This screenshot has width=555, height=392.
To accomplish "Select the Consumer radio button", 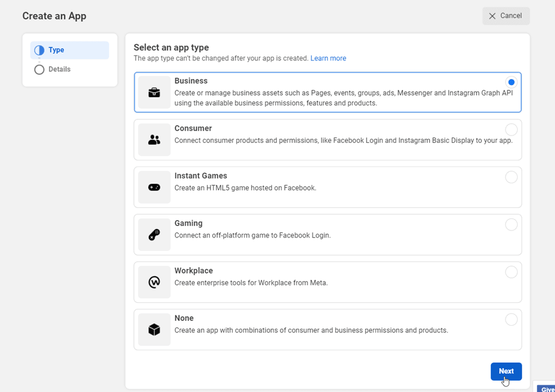I will point(511,130).
